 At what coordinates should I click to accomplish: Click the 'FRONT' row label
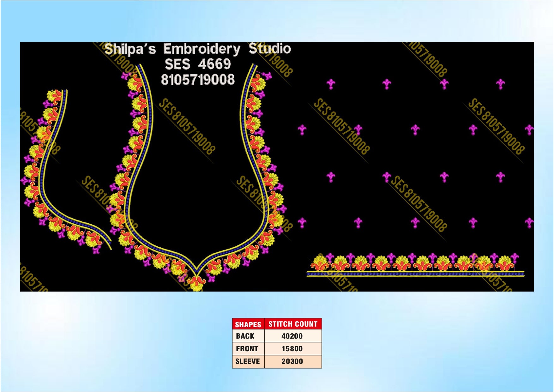click(247, 349)
